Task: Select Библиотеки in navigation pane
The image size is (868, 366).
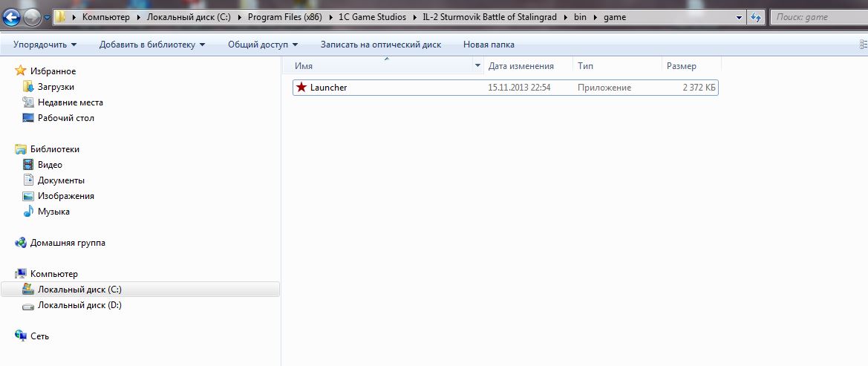Action: 55,149
